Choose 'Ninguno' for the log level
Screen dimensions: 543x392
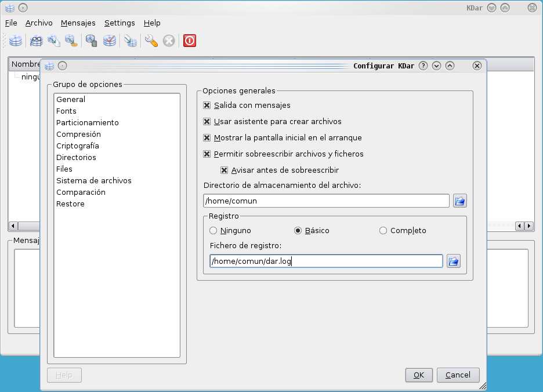[x=213, y=231]
